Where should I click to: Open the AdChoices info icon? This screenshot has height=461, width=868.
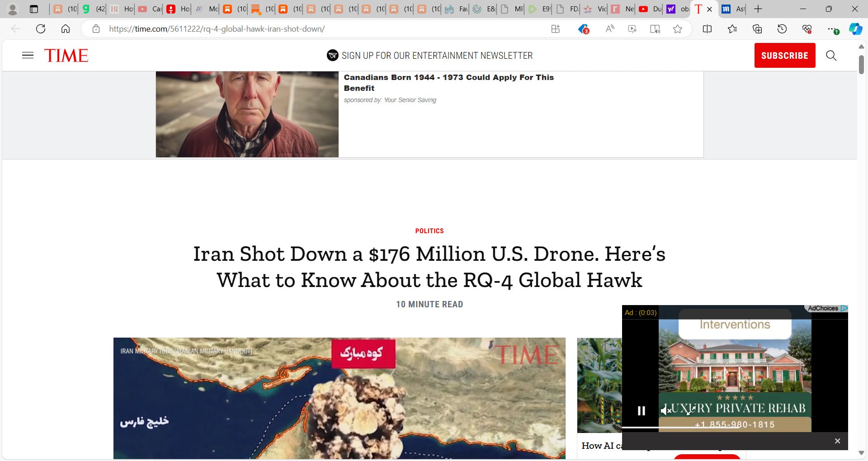[x=844, y=308]
